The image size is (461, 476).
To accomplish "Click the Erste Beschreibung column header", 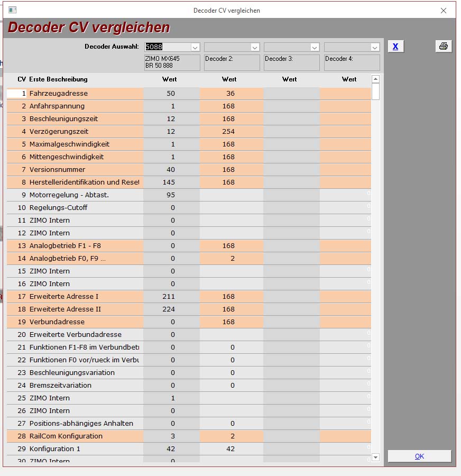I will click(58, 79).
